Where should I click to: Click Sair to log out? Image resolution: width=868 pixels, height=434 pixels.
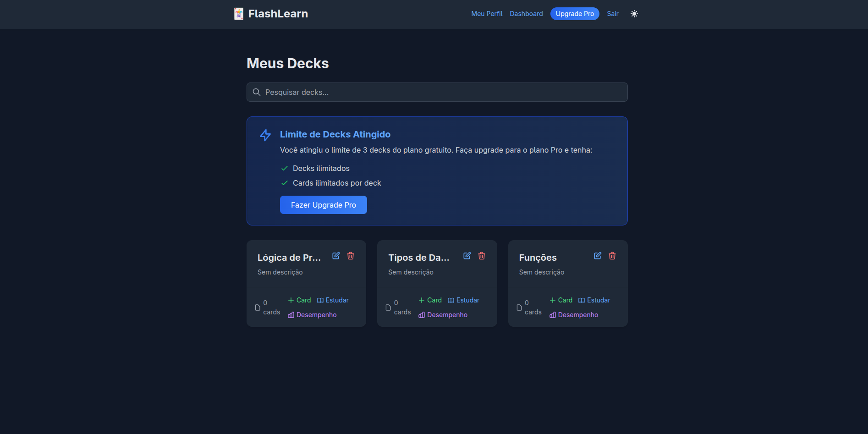tap(613, 14)
